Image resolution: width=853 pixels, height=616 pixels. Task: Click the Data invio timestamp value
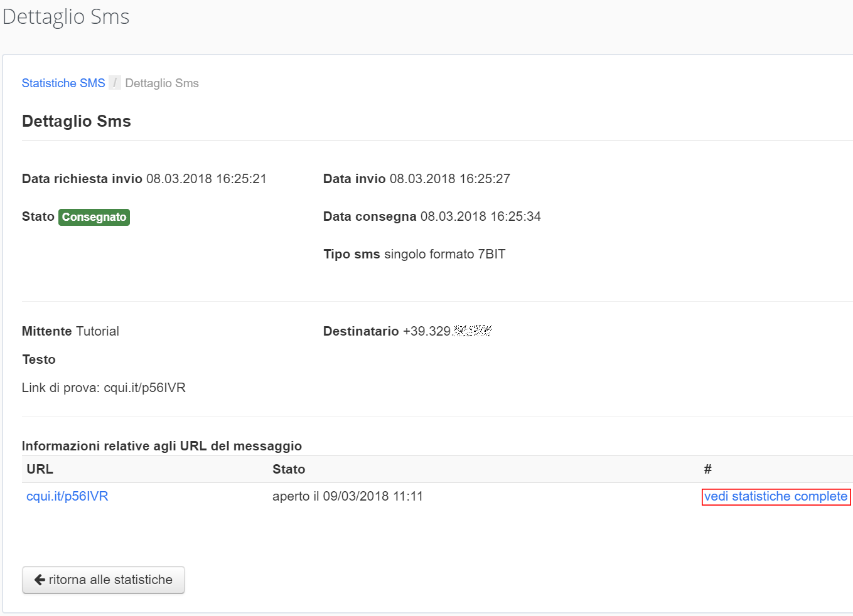click(x=449, y=179)
